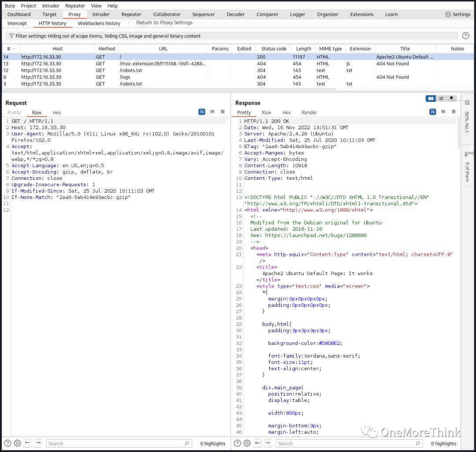Open the Inspector panel icon on the right edge
This screenshot has width=476, height=452.
[467, 103]
